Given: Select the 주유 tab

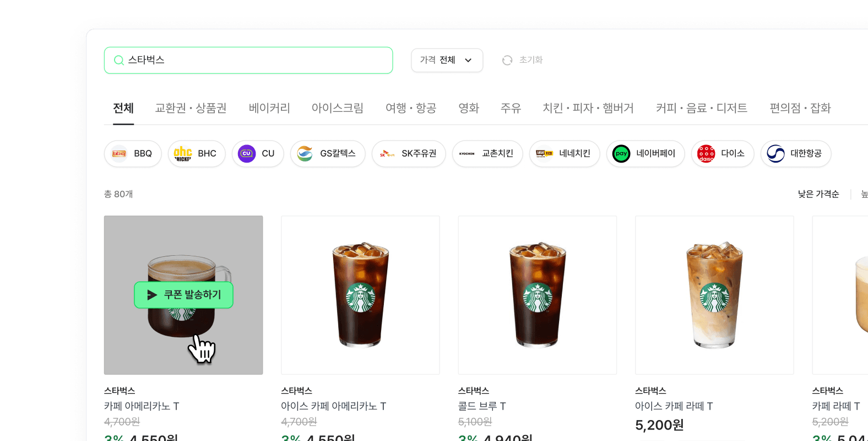Looking at the screenshot, I should 511,108.
